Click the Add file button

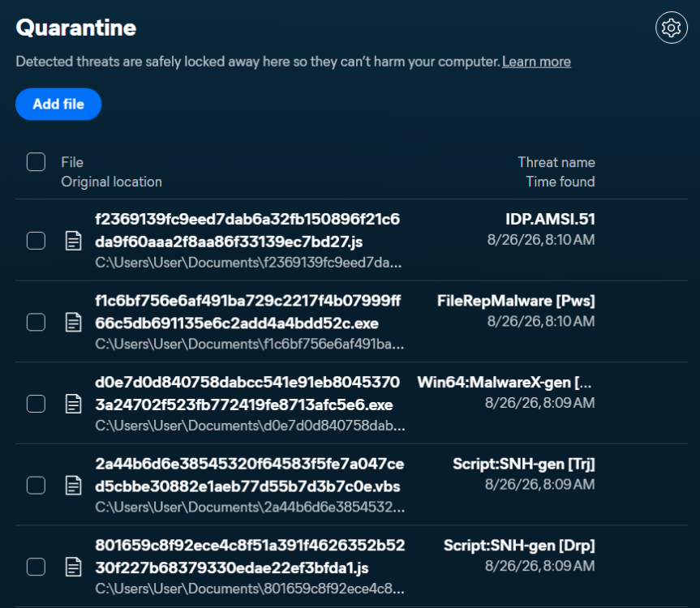coord(58,104)
